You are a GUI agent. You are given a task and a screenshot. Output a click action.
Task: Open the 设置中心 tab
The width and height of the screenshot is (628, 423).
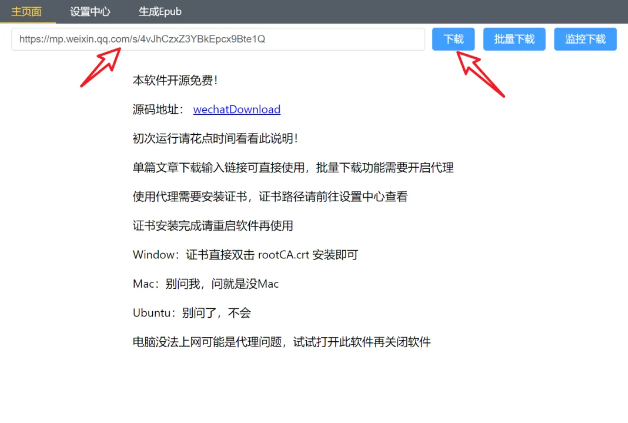click(90, 11)
